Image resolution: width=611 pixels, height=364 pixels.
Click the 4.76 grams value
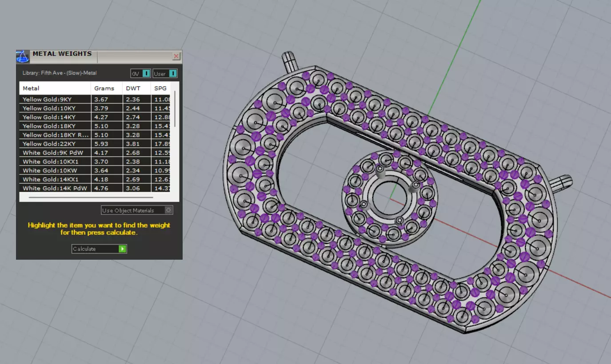(101, 188)
